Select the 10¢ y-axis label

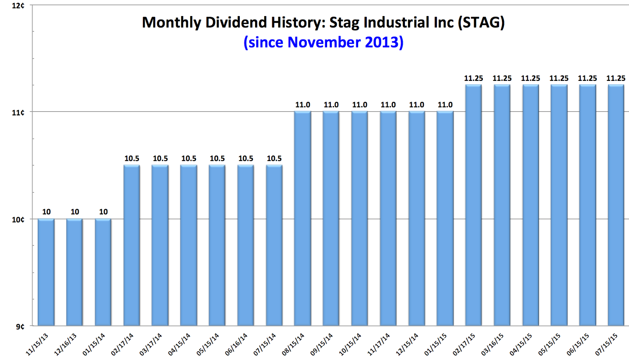tap(18, 219)
